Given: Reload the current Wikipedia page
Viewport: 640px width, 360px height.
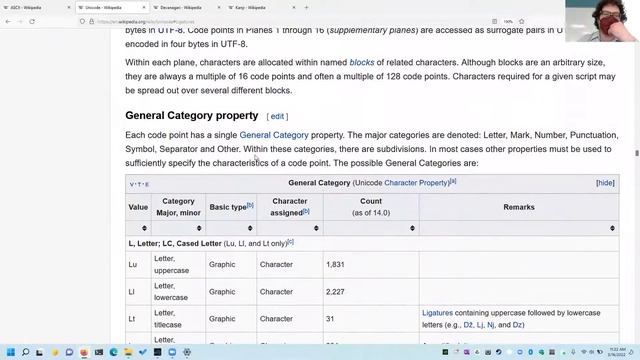Looking at the screenshot, I should [x=32, y=21].
